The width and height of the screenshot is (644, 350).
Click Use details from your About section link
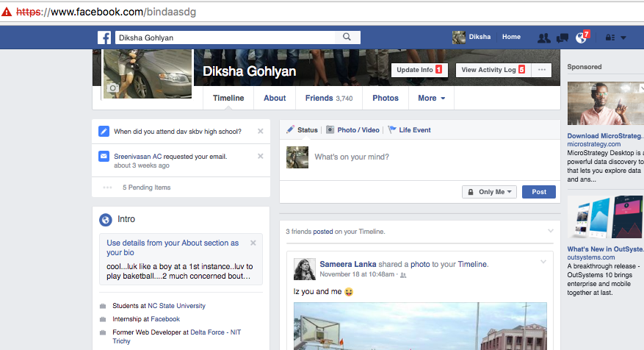pyautogui.click(x=173, y=248)
